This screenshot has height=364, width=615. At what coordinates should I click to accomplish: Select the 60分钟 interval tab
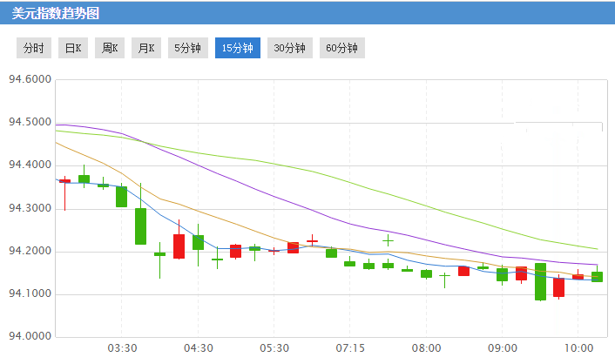click(x=341, y=48)
